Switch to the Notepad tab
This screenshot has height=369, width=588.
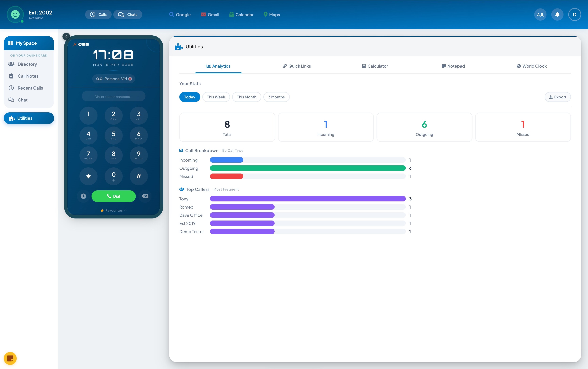(453, 66)
